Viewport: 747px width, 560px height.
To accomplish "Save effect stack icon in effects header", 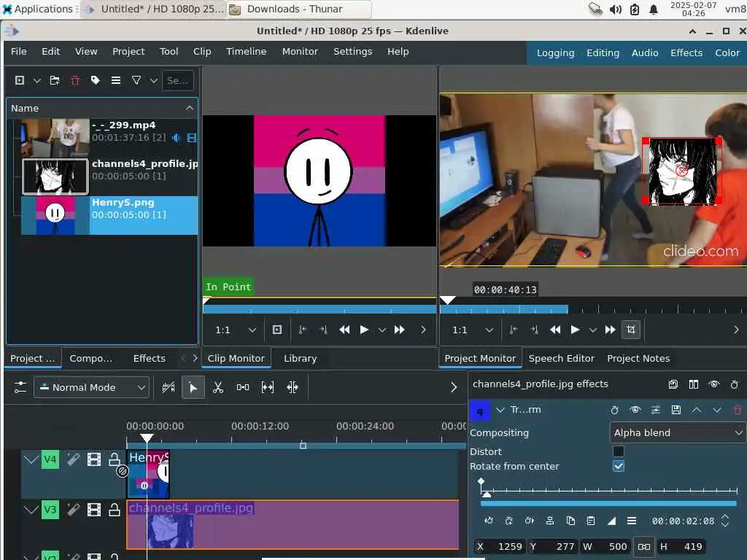I will [x=673, y=384].
